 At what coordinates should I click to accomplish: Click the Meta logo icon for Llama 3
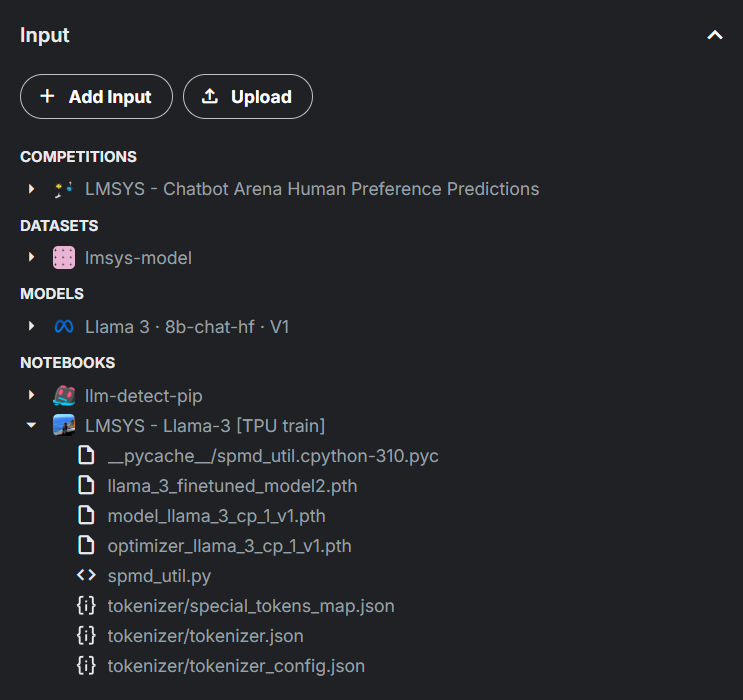[x=63, y=327]
